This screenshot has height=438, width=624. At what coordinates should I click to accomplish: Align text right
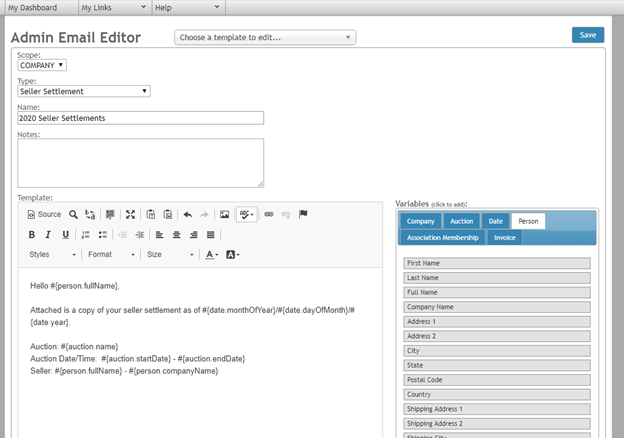click(194, 235)
